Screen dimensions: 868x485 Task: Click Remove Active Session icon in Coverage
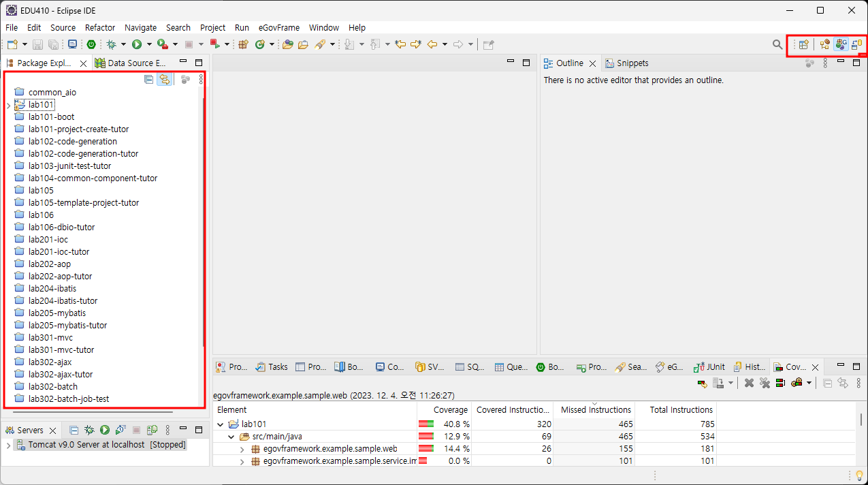(749, 383)
